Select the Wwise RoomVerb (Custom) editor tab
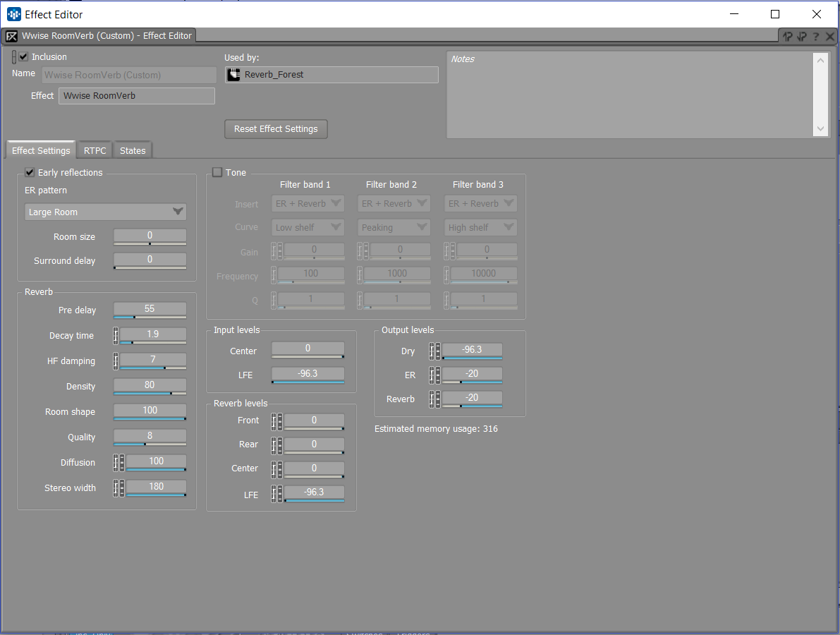The width and height of the screenshot is (840, 635). click(x=99, y=36)
